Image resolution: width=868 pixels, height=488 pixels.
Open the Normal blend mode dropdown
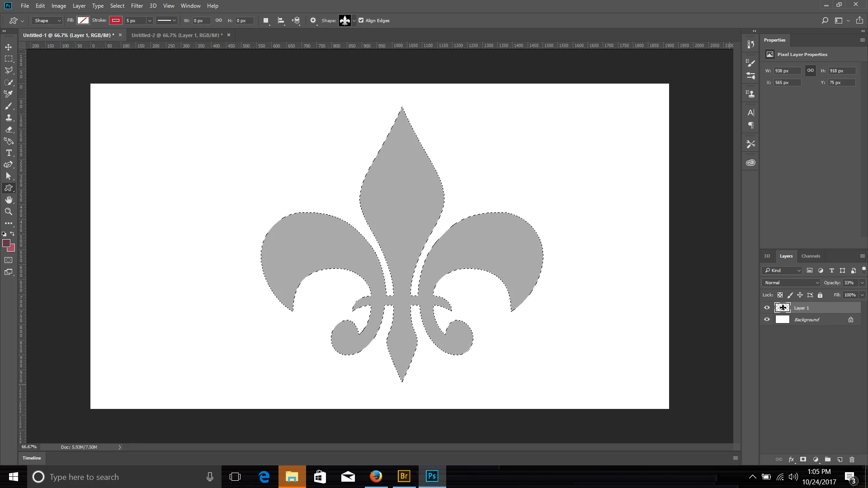[792, 283]
